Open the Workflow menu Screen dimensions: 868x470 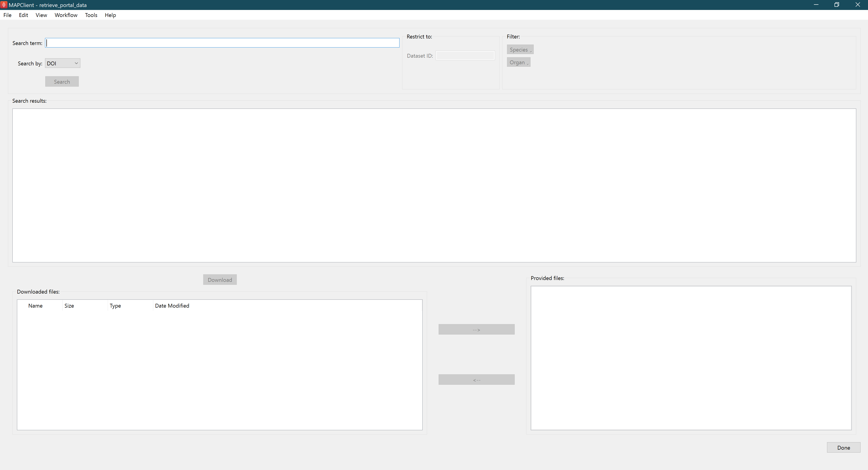pyautogui.click(x=66, y=15)
